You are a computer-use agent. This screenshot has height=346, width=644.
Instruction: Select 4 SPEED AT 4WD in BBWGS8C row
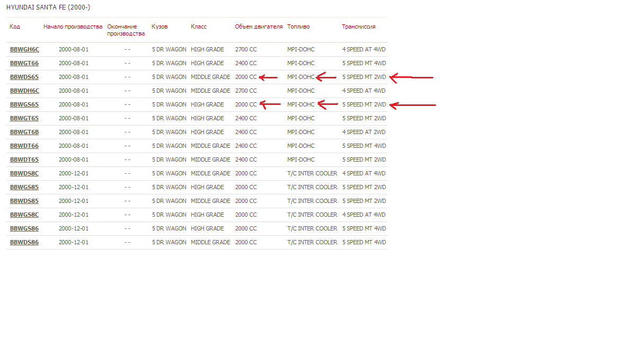pyautogui.click(x=364, y=215)
